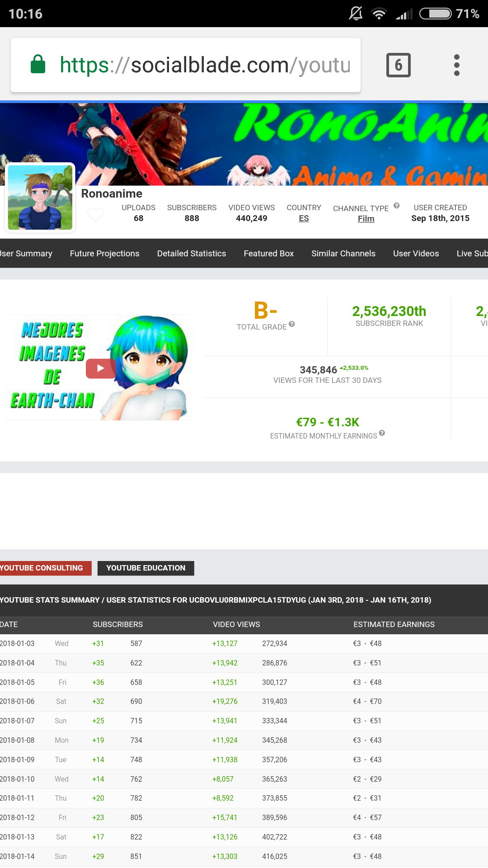The image size is (488, 868).
Task: Favorite the channel with the heart icon
Action: pos(95,214)
